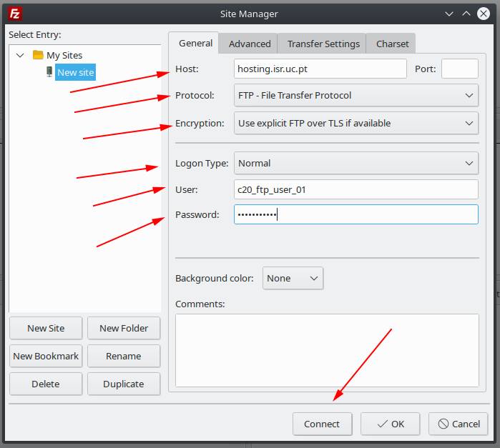Open the Background color dropdown
Screen dimensions: 500x448
click(293, 278)
